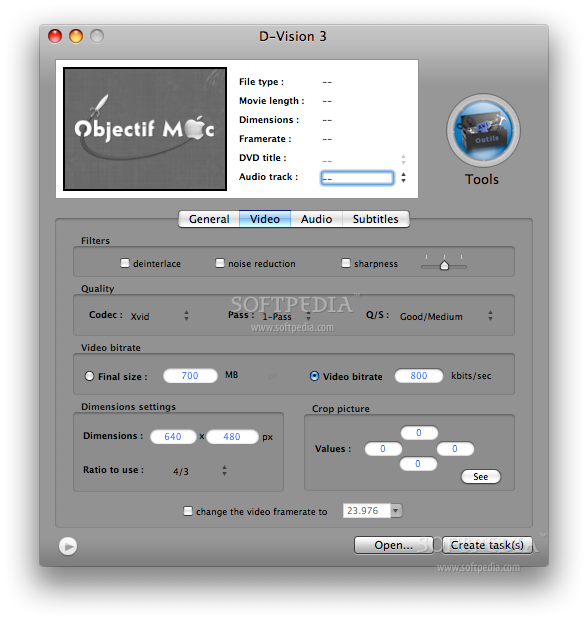Check change the video framerate option

pos(188,511)
